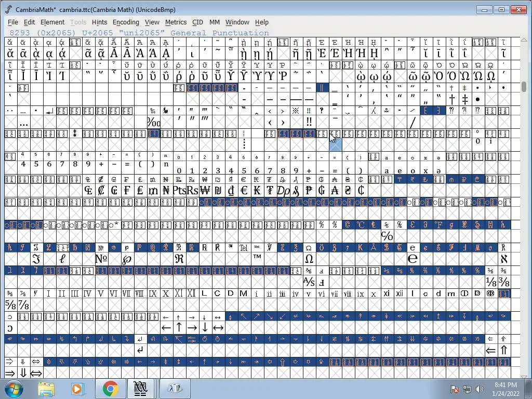Select the double dagger ‡ glyph cell
The width and height of the screenshot is (532, 399).
pos(465,99)
